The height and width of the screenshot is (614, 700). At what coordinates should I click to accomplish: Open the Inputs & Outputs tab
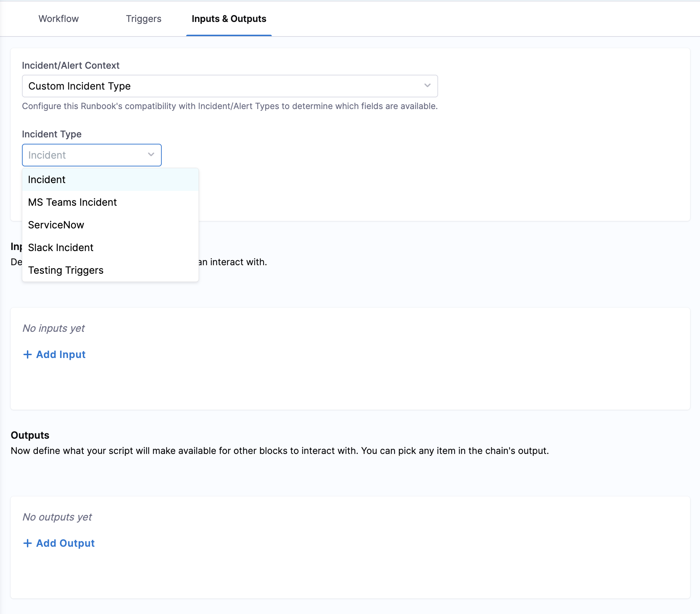tap(229, 19)
